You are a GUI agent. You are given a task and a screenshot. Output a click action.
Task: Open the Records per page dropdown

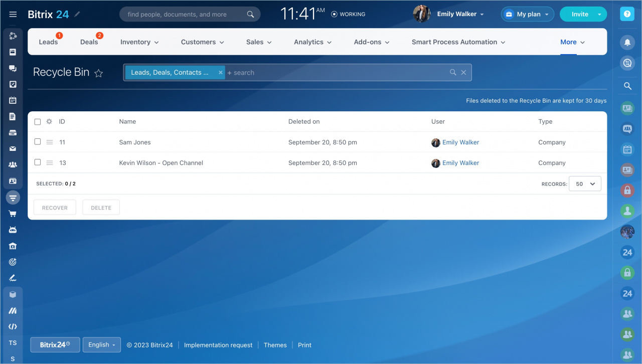tap(585, 184)
